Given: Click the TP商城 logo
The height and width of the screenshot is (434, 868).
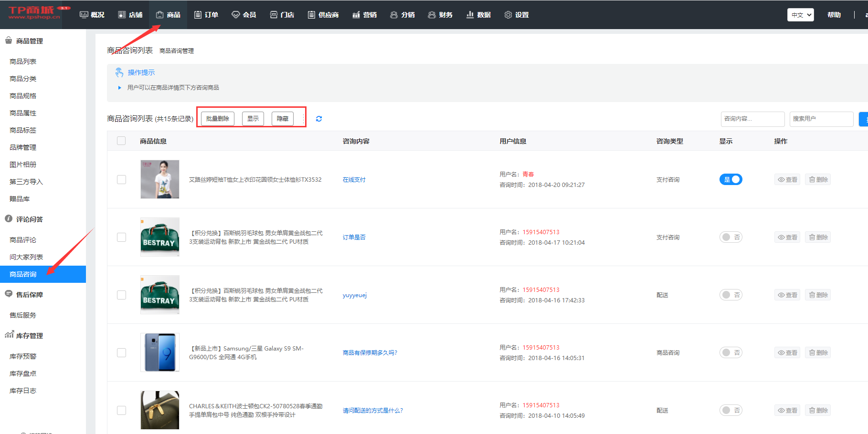Looking at the screenshot, I should (34, 13).
